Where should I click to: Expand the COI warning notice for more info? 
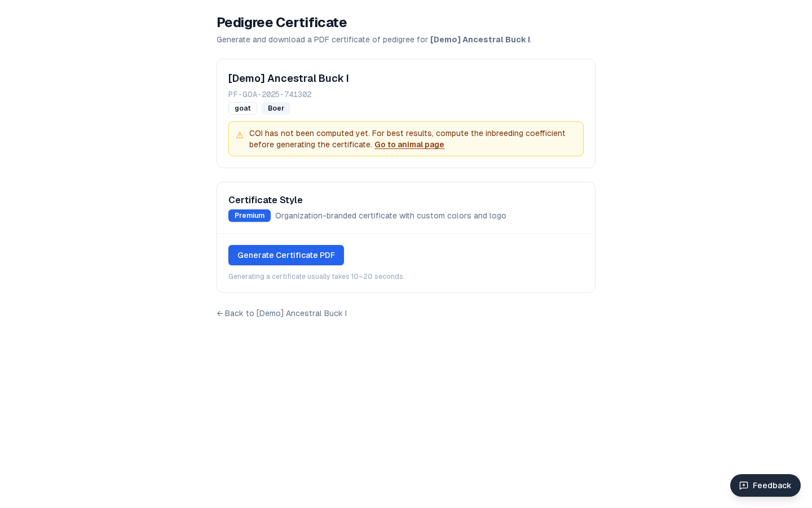[x=406, y=139]
